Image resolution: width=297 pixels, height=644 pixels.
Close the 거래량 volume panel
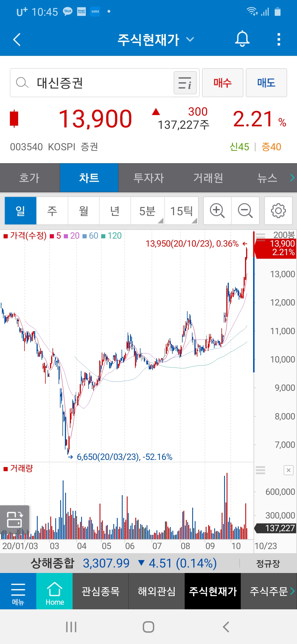tap(288, 470)
